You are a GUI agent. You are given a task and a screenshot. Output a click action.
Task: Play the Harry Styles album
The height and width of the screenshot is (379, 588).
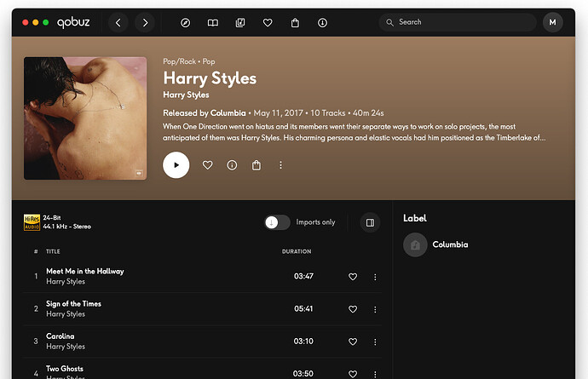(176, 165)
